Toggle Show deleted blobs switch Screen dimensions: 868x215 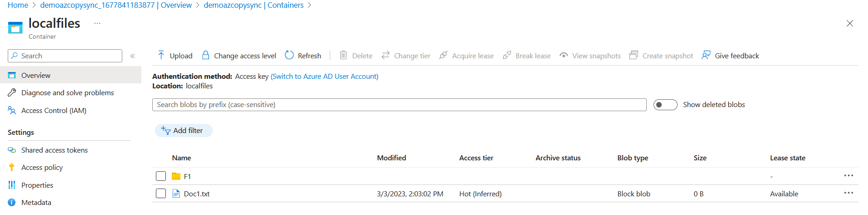665,105
